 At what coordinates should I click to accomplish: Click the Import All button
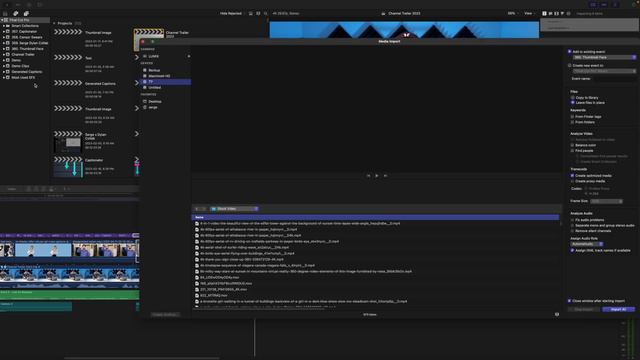coord(618,309)
